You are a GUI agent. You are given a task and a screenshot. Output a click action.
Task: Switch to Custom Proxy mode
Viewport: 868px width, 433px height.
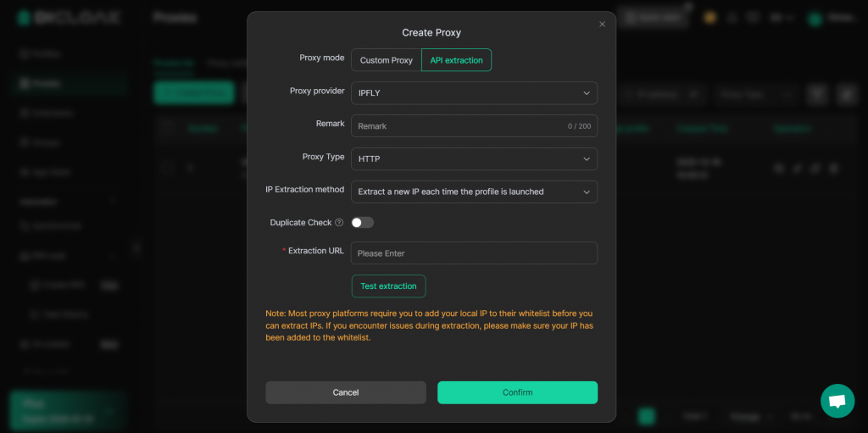click(x=386, y=60)
